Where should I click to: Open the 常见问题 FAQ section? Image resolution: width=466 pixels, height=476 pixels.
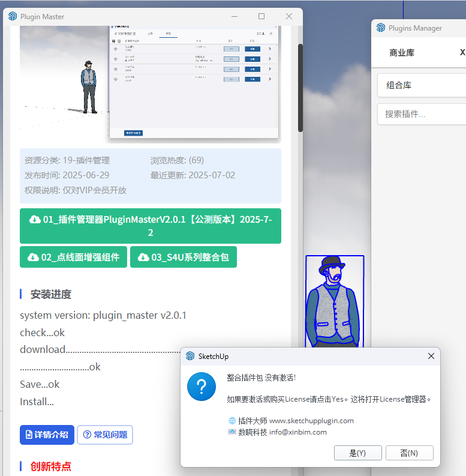(x=105, y=435)
